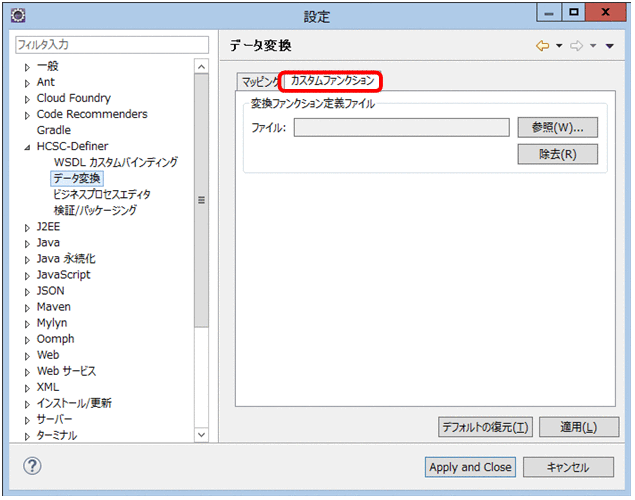Click the tree scrollbar down arrow
This screenshot has width=635, height=500.
pos(201,435)
